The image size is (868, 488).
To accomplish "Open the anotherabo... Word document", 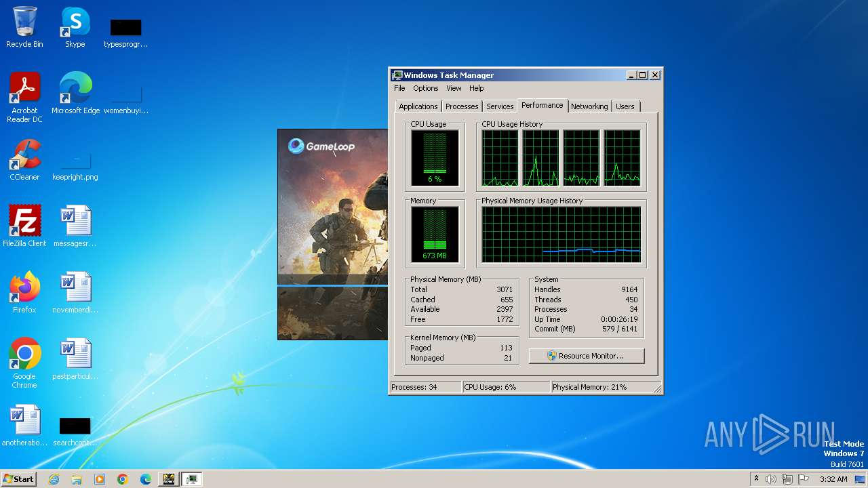I will [25, 426].
